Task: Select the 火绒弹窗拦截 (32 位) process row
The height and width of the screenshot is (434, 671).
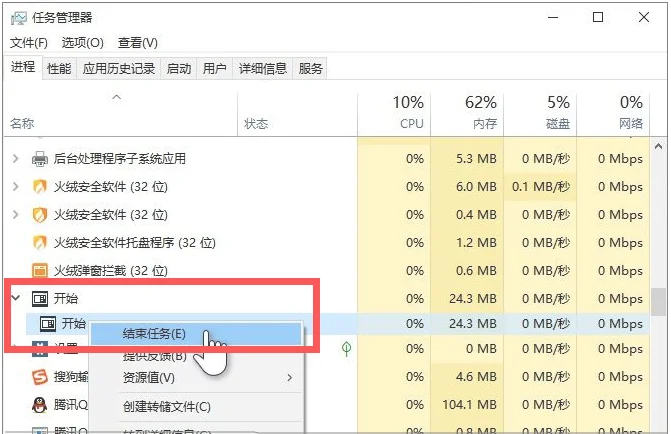Action: tap(327, 271)
